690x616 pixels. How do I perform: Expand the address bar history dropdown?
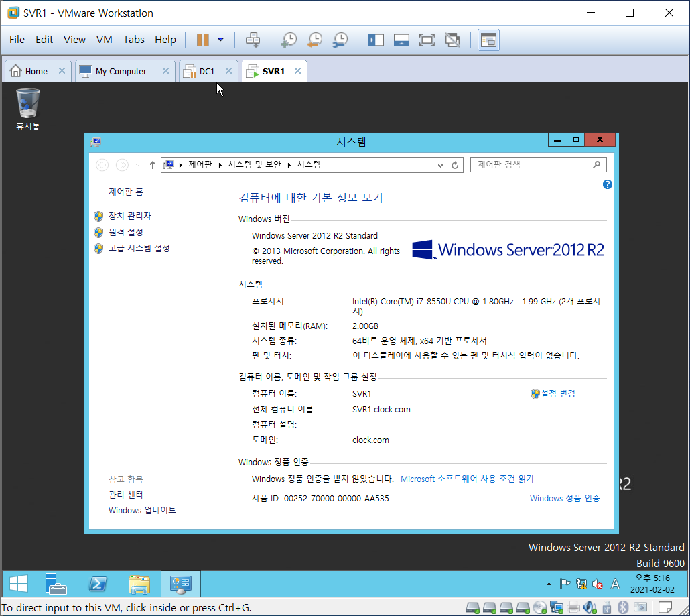tap(440, 165)
